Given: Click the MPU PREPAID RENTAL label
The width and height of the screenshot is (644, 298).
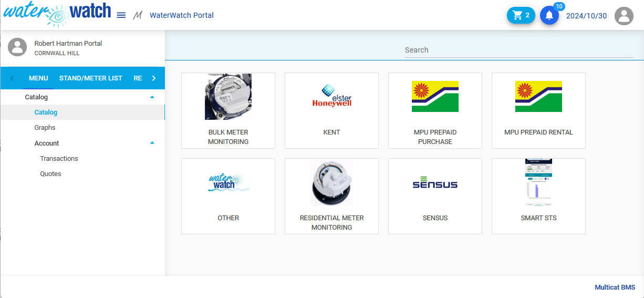Looking at the screenshot, I should [538, 132].
